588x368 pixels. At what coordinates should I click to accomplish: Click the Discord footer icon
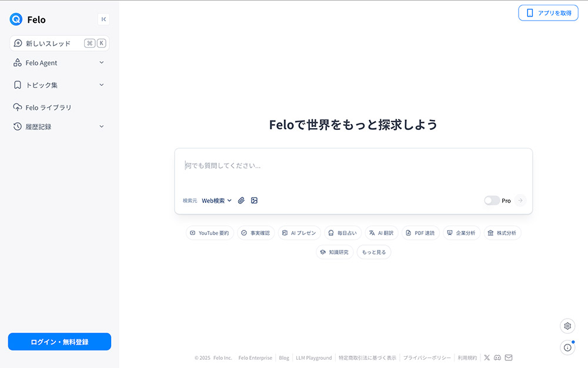click(497, 357)
